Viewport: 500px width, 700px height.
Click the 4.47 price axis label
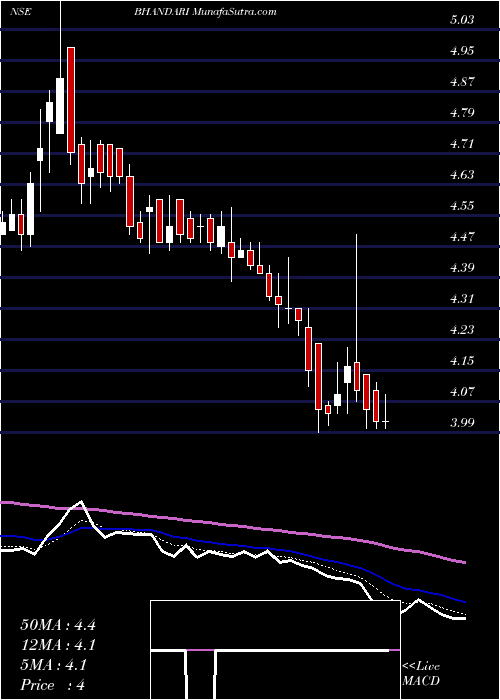(462, 237)
